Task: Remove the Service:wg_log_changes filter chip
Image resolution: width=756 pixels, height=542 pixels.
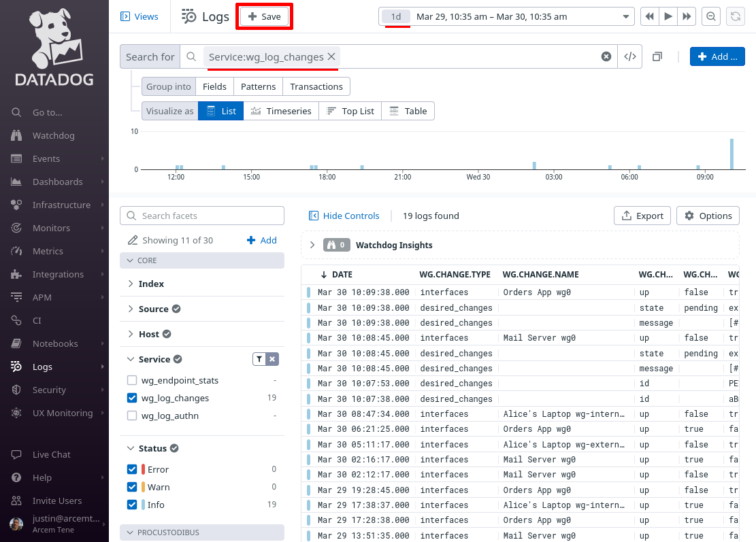Action: (x=331, y=57)
